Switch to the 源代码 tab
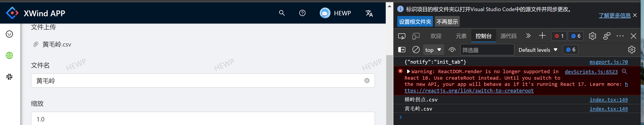 pos(508,36)
